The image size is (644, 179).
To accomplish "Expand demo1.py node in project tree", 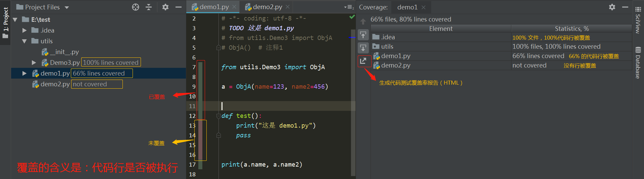I will tap(24, 73).
